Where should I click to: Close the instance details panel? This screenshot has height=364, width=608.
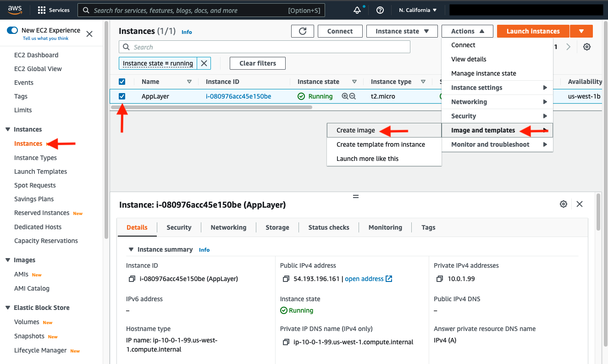(580, 204)
